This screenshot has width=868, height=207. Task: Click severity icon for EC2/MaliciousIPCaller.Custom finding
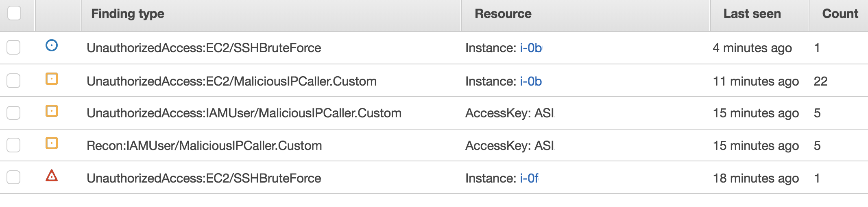point(52,79)
